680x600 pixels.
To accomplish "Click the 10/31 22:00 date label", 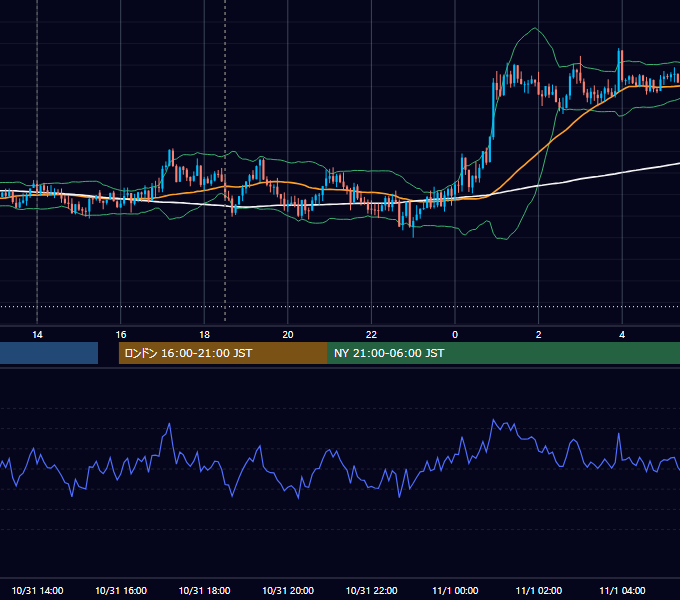I will tap(371, 590).
